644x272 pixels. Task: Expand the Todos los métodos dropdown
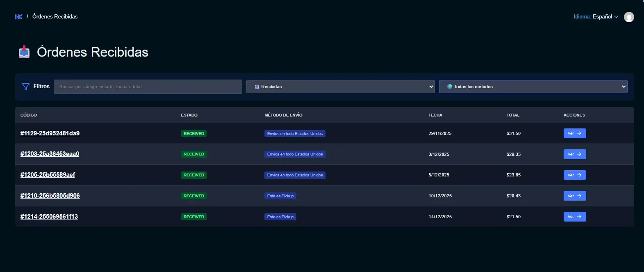pos(533,87)
